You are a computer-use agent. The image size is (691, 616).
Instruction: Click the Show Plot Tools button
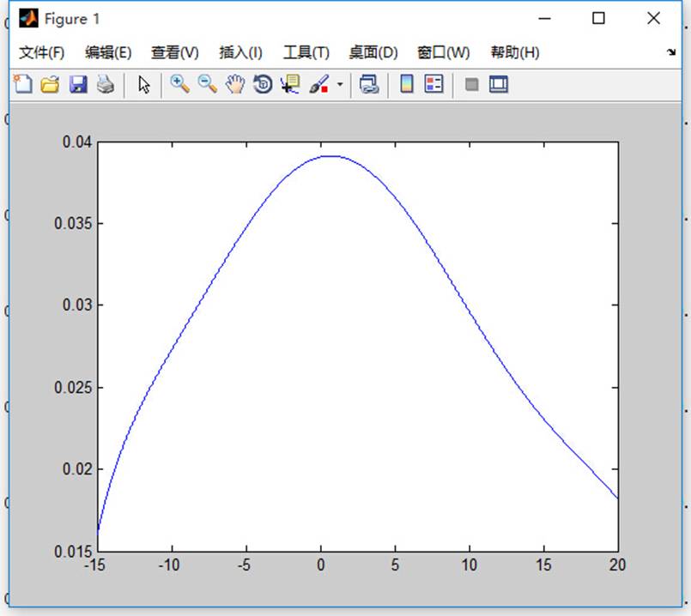pyautogui.click(x=499, y=84)
